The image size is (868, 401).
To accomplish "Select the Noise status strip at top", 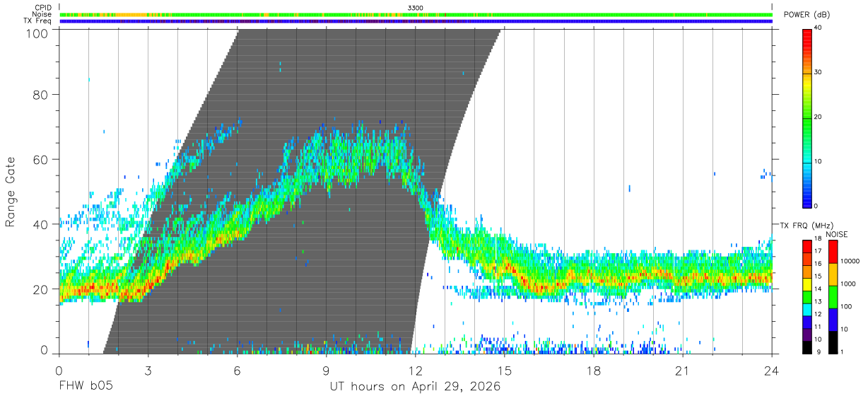I will pos(416,14).
